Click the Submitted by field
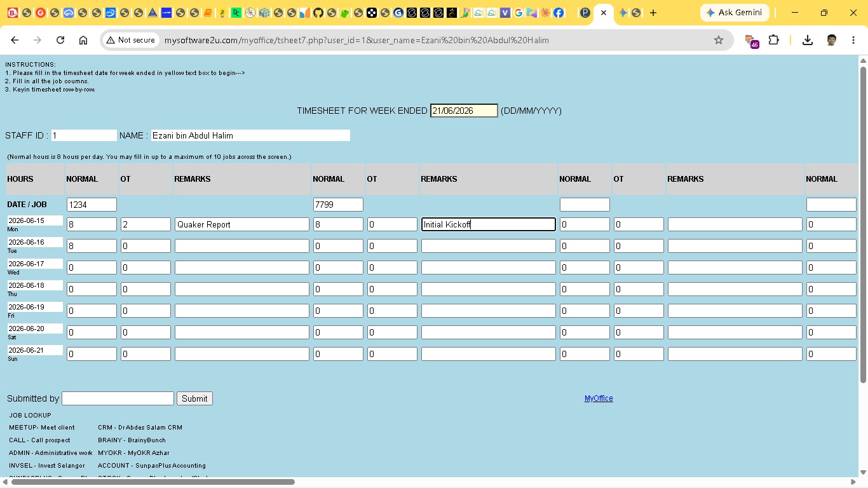This screenshot has width=868, height=488. point(118,398)
